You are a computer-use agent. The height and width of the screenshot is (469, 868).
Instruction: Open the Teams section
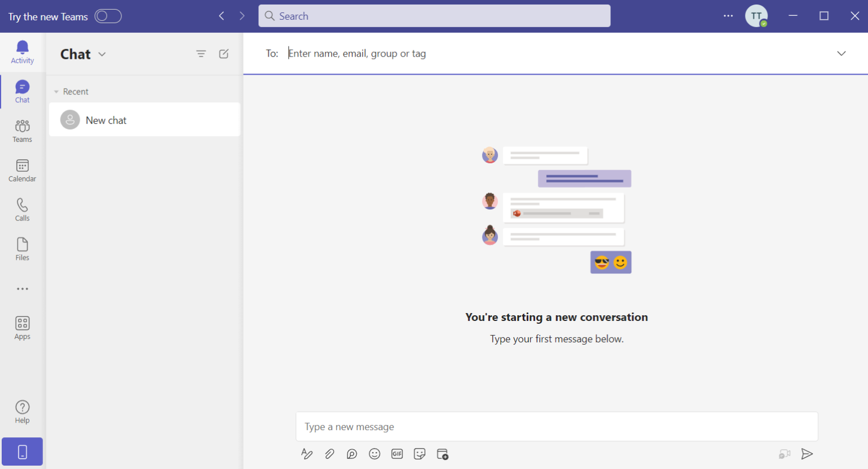[22, 131]
